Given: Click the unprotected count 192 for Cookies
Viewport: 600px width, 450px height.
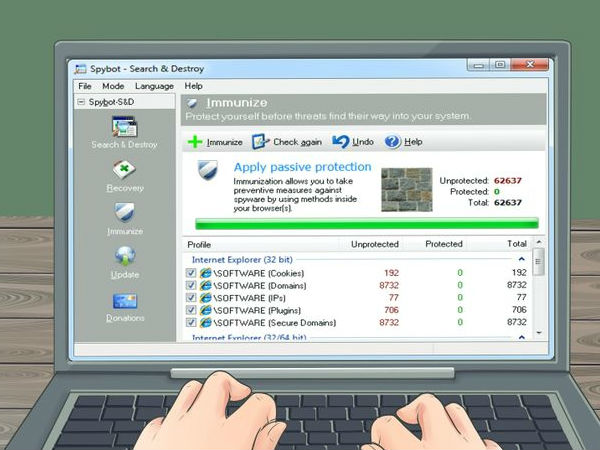Looking at the screenshot, I should click(x=391, y=273).
